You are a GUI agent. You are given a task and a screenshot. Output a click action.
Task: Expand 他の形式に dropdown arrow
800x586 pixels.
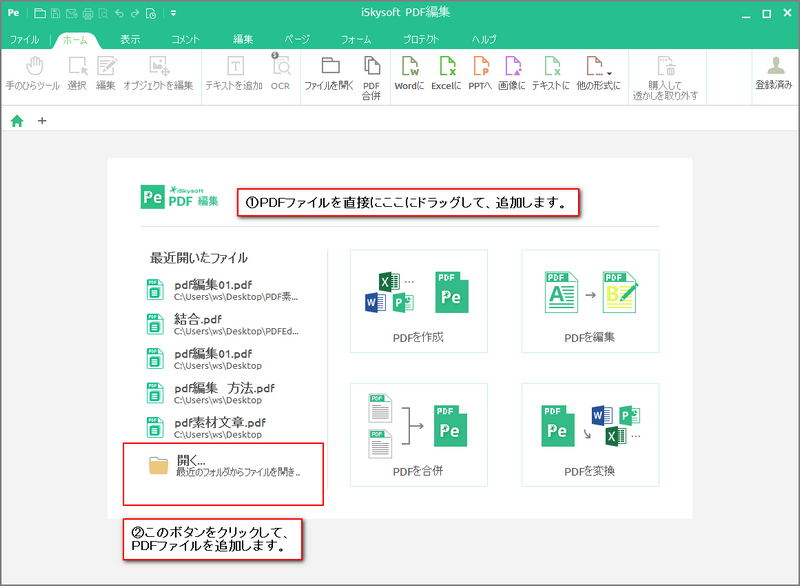(x=610, y=73)
